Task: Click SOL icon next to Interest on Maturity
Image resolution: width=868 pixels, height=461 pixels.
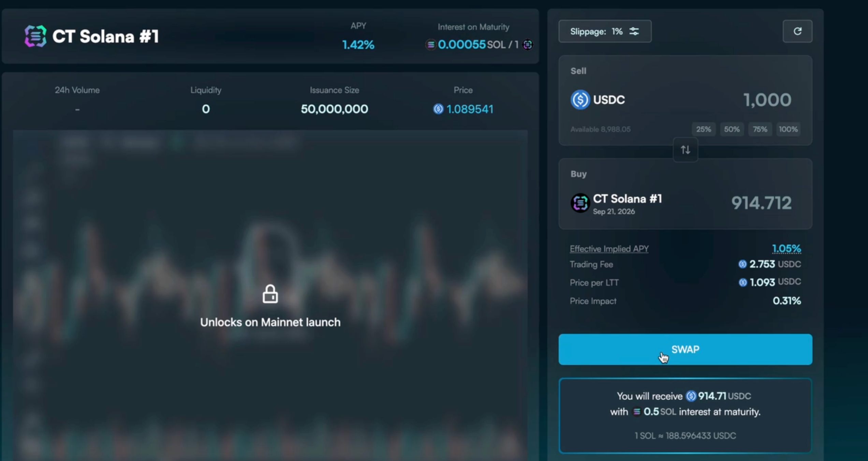Action: [x=430, y=45]
